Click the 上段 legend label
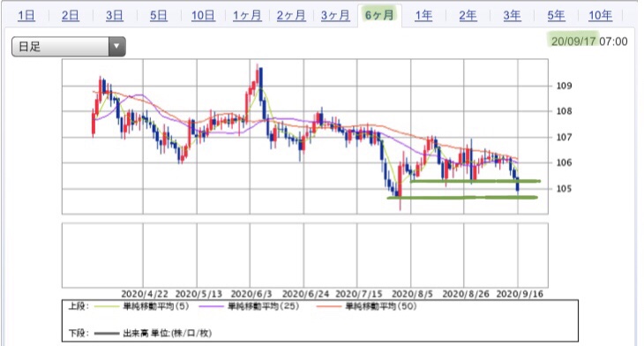 coord(79,306)
